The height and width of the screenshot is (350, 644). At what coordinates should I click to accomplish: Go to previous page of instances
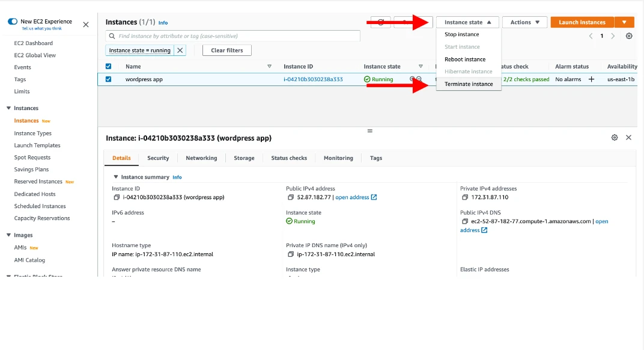[x=591, y=35]
